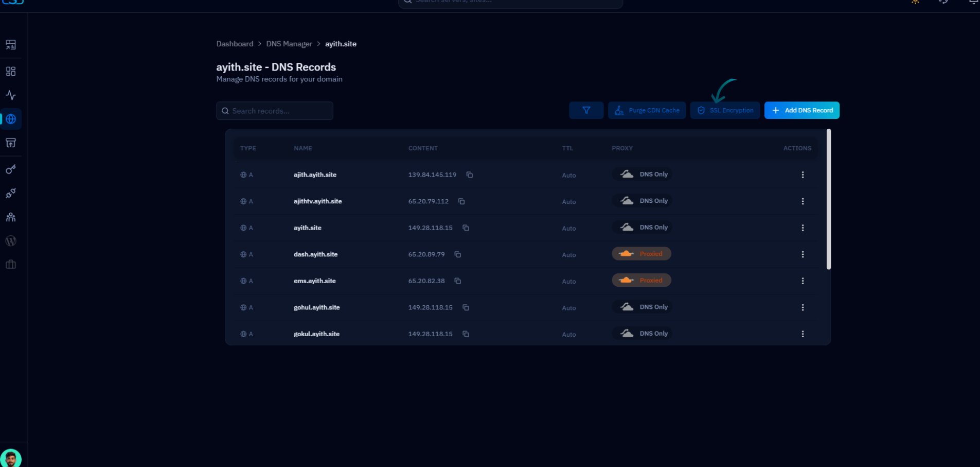The height and width of the screenshot is (467, 980).
Task: Click Add DNS Record
Action: point(801,110)
